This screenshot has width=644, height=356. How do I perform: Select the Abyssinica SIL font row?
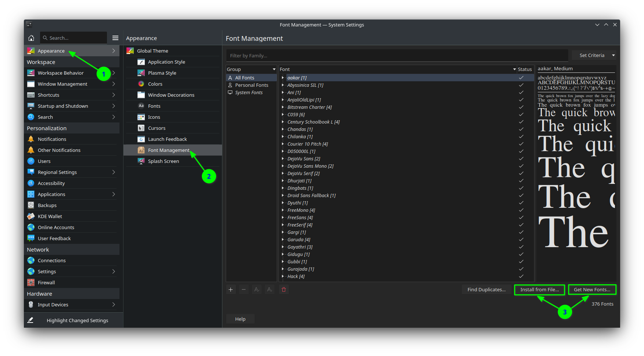pyautogui.click(x=406, y=85)
